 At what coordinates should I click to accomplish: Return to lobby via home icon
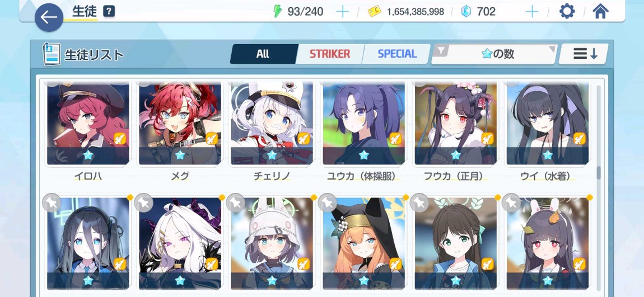tap(600, 11)
